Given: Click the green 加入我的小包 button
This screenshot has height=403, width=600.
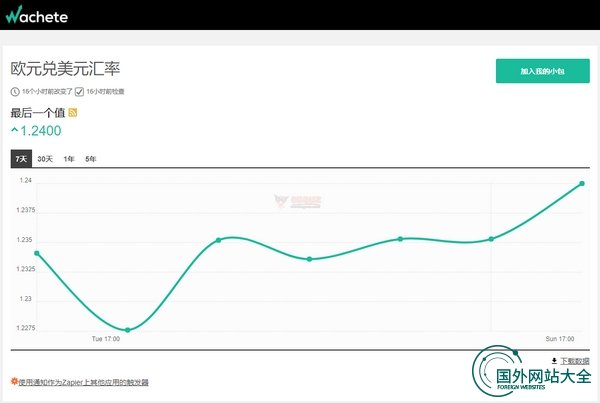Looking at the screenshot, I should 543,71.
